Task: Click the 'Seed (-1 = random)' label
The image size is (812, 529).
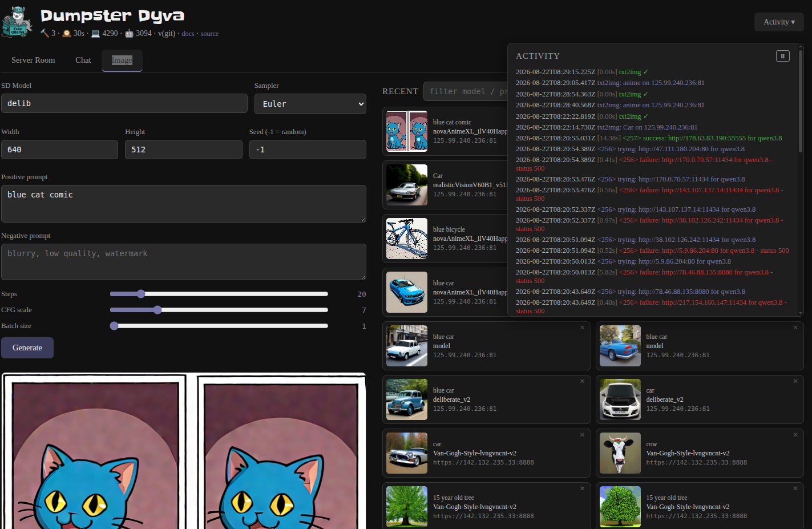Action: (x=278, y=132)
